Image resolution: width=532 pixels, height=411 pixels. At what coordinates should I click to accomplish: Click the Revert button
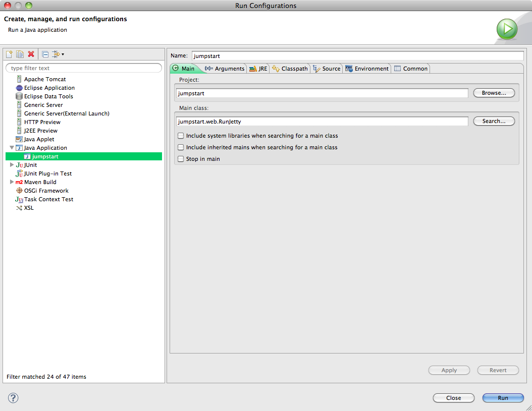click(x=498, y=370)
